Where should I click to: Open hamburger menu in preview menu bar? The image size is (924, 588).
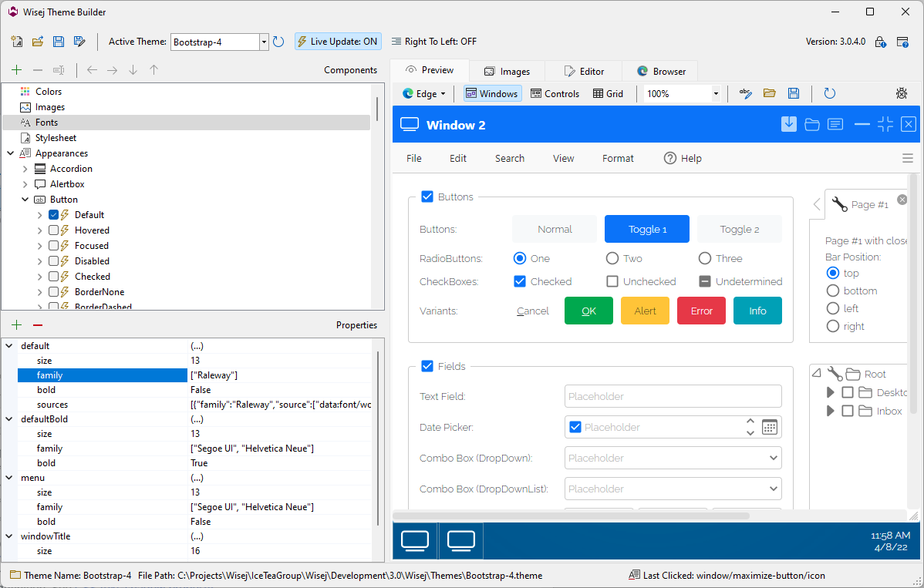pos(908,158)
